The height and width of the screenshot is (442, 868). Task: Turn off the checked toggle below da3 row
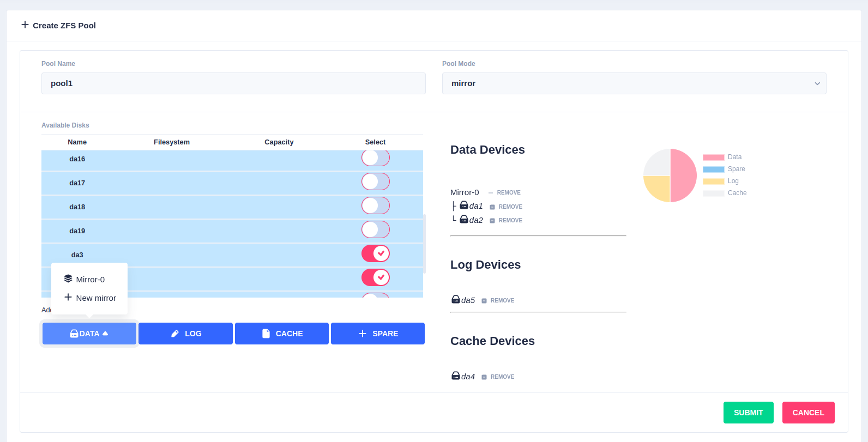point(376,277)
